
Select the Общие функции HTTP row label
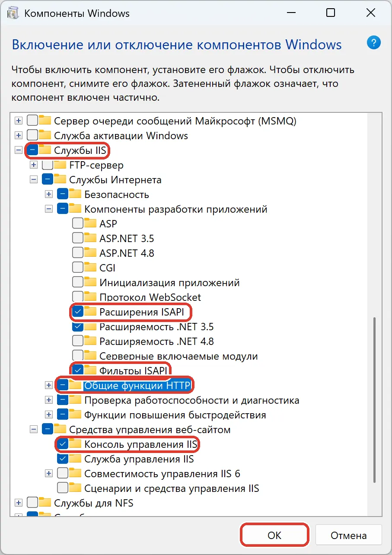coord(137,385)
